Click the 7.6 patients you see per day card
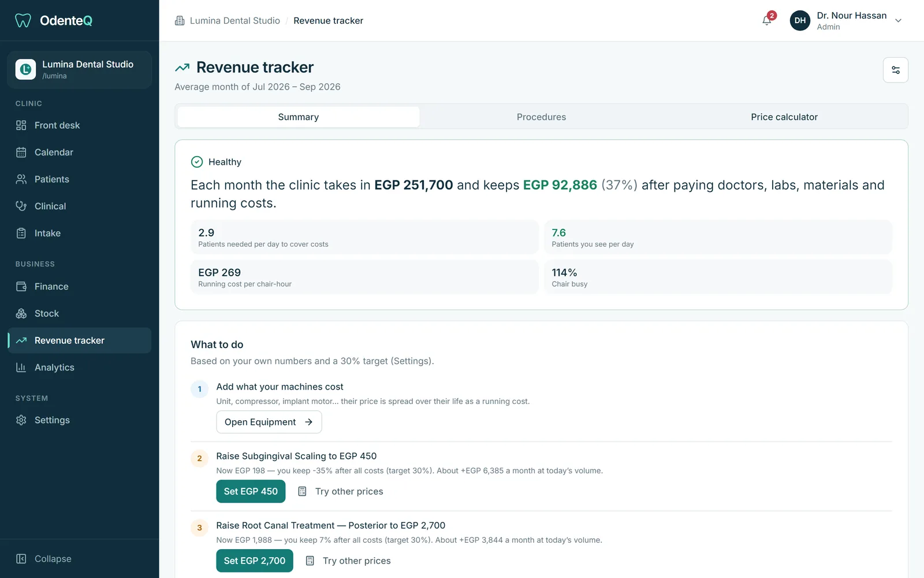 click(718, 237)
